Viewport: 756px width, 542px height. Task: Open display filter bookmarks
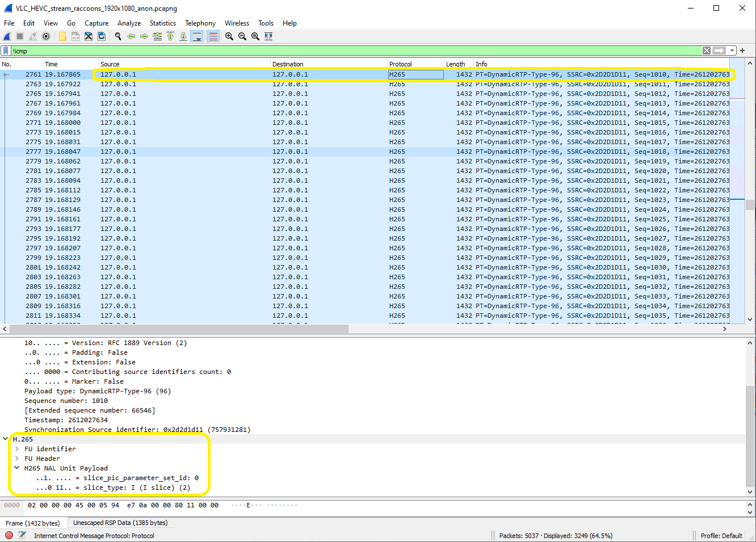(x=6, y=51)
